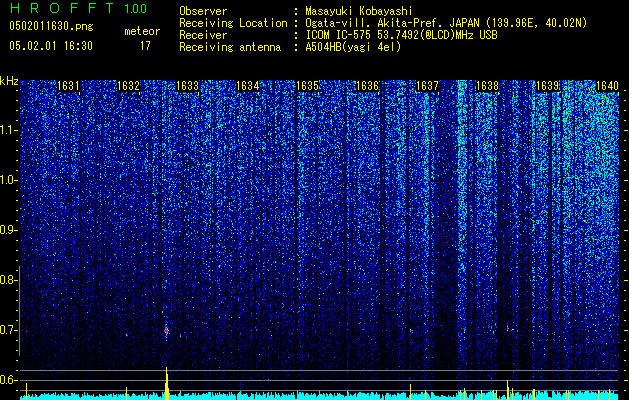Viewport: 629px width, 400px height.
Task: Click the Receiving Location line text
Action: (383, 23)
